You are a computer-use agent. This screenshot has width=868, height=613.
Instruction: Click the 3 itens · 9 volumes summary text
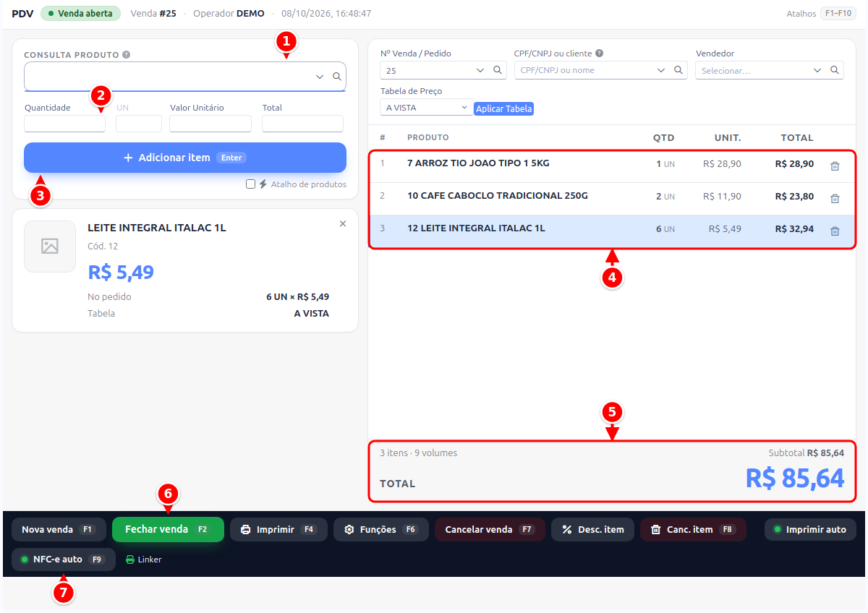coord(419,453)
